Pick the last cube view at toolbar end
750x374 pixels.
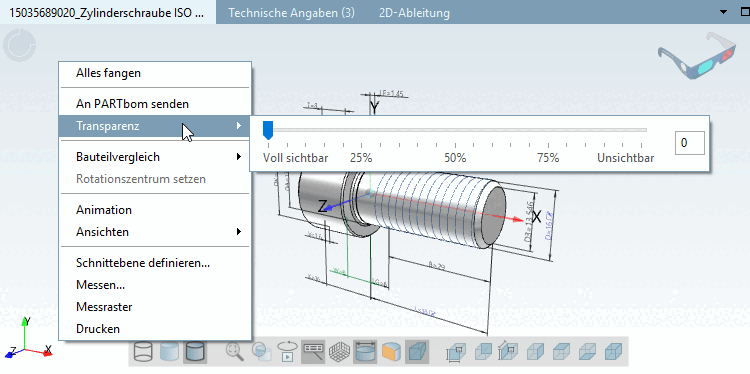click(613, 353)
